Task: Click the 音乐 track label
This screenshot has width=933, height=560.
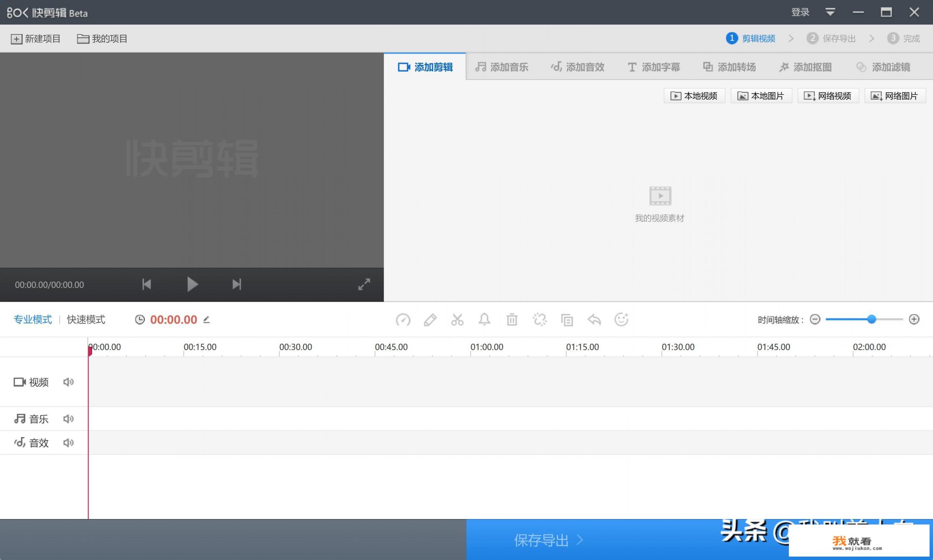Action: [31, 418]
